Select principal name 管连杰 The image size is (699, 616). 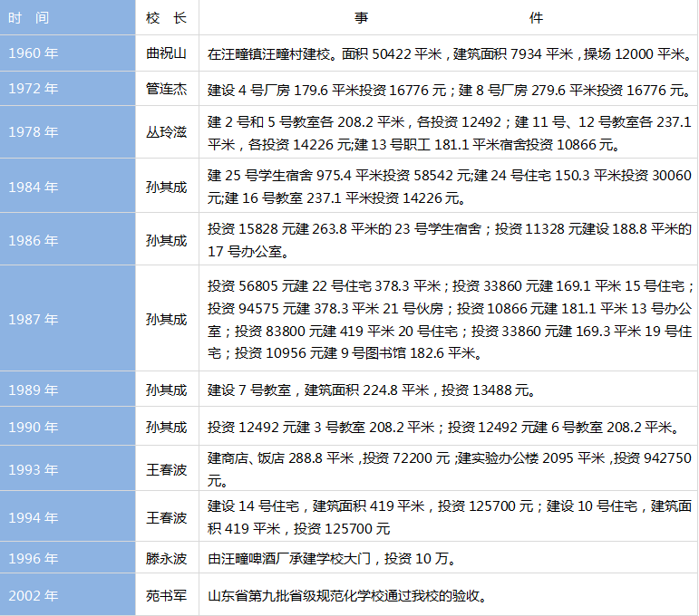(166, 89)
